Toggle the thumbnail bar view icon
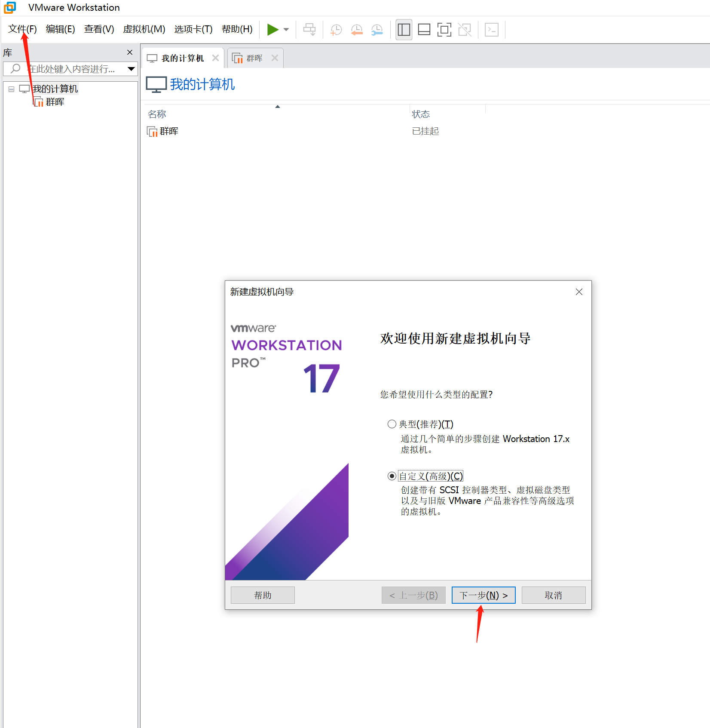Viewport: 710px width, 728px height. (x=424, y=30)
